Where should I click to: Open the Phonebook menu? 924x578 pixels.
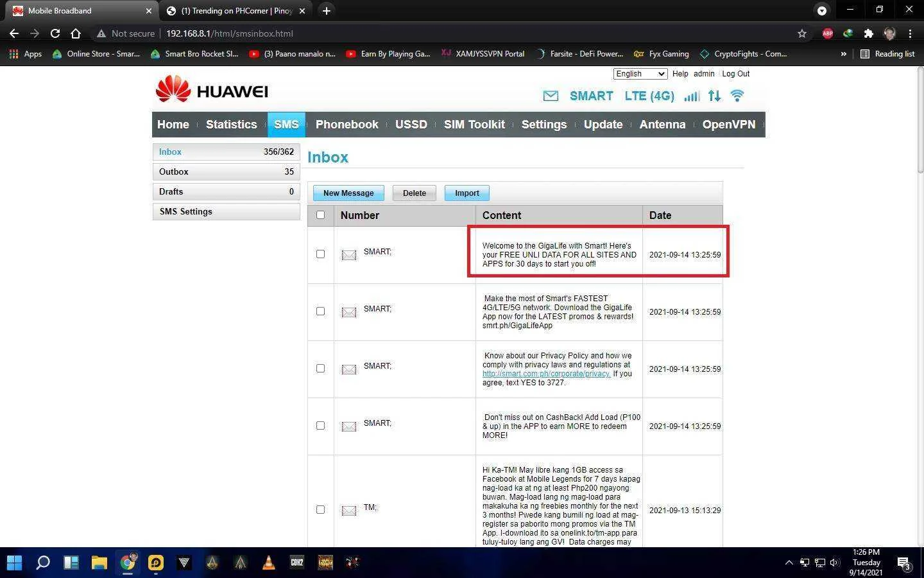pyautogui.click(x=347, y=125)
